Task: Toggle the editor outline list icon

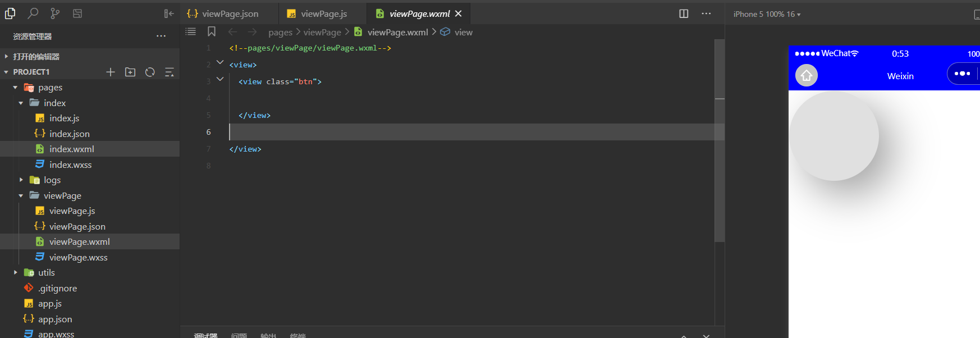Action: pos(191,31)
